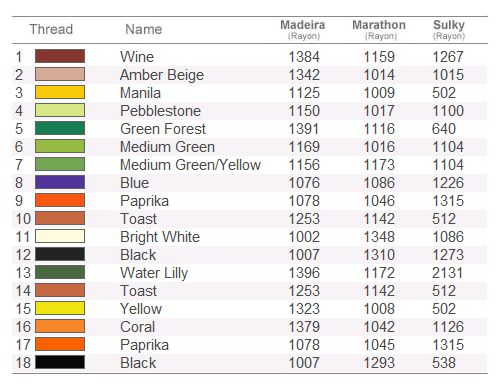Select the Amber Beige thread swatch
The image size is (500, 384).
click(60, 74)
